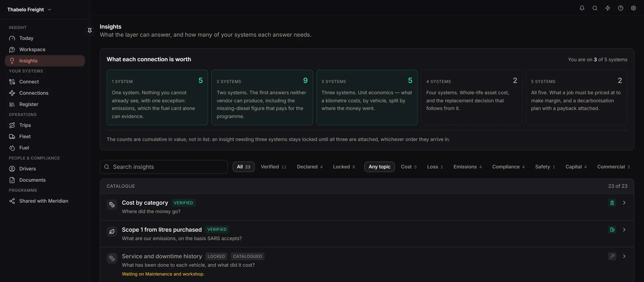Image resolution: width=644 pixels, height=282 pixels.
Task: Click the search magnifier in top bar
Action: (595, 8)
